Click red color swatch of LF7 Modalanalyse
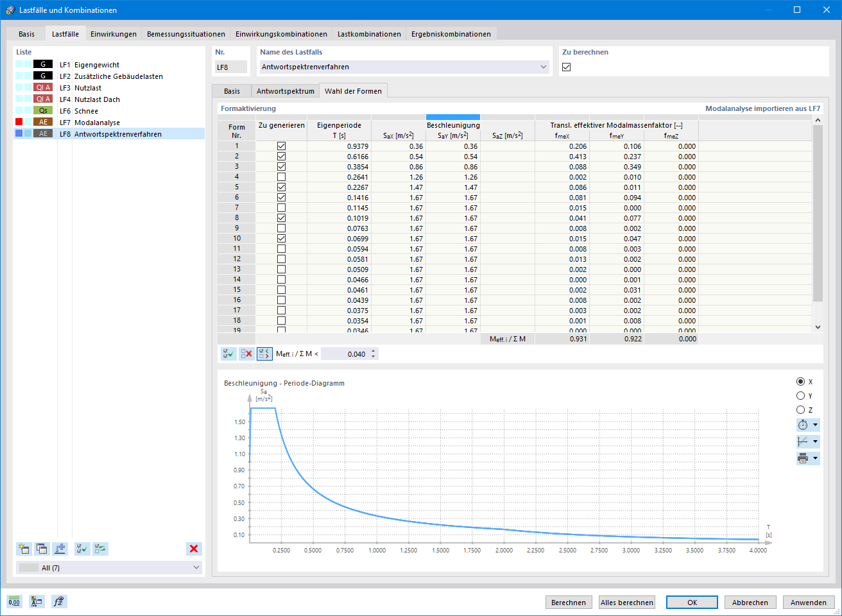842x616 pixels. tap(19, 122)
